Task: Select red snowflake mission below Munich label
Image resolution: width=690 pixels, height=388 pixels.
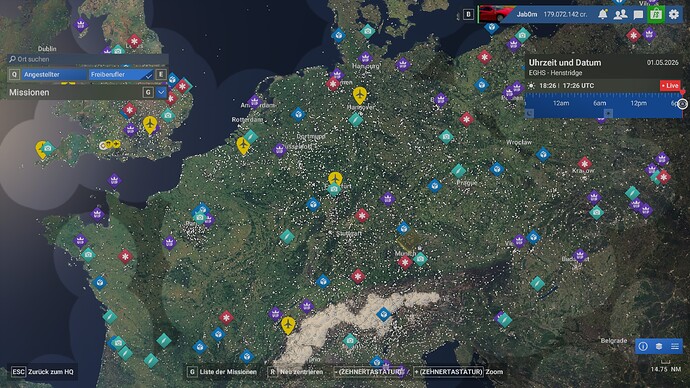Action: click(x=405, y=263)
